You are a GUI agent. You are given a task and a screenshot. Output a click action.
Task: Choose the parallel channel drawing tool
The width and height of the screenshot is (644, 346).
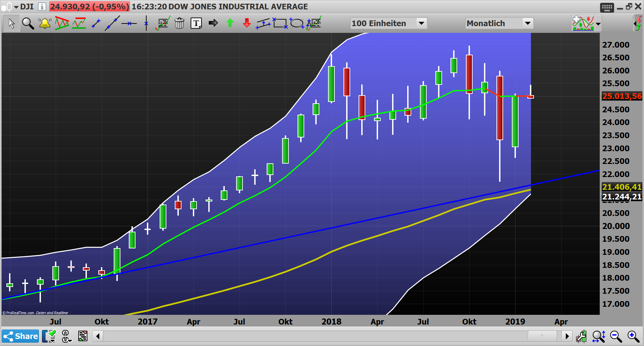pyautogui.click(x=264, y=23)
